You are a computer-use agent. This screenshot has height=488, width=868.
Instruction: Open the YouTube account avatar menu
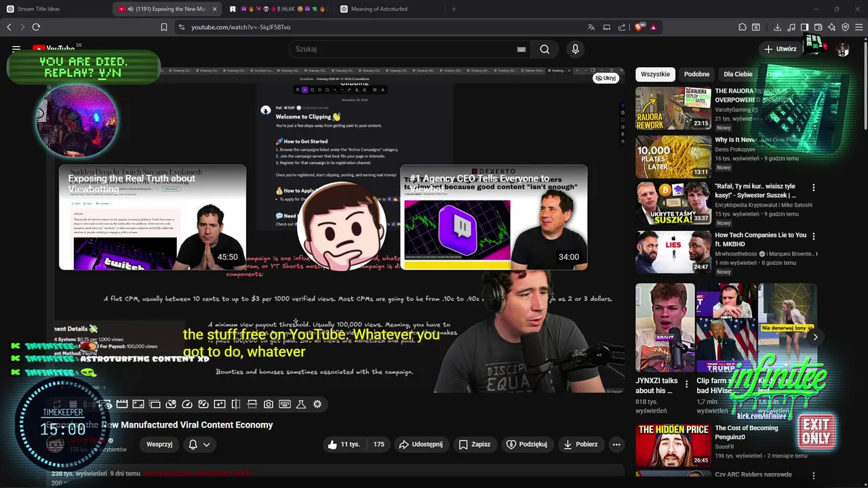coord(843,50)
